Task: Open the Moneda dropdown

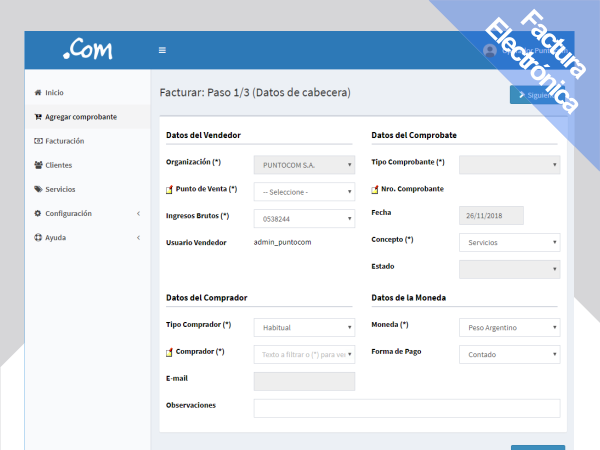Action: click(x=510, y=327)
